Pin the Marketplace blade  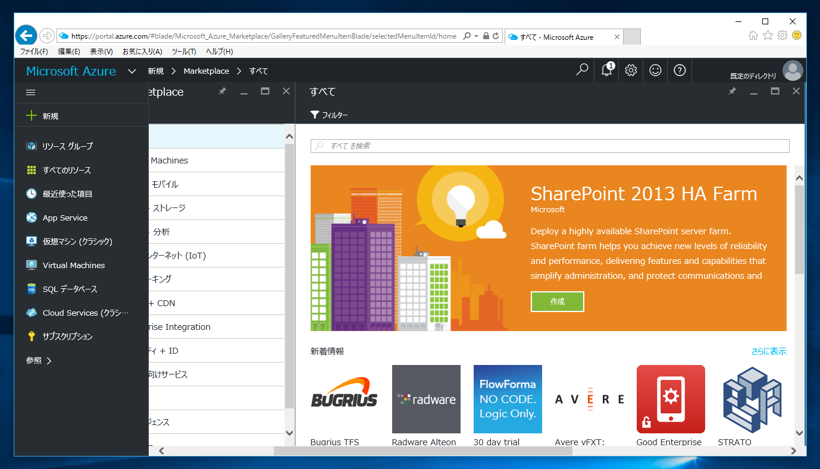222,91
